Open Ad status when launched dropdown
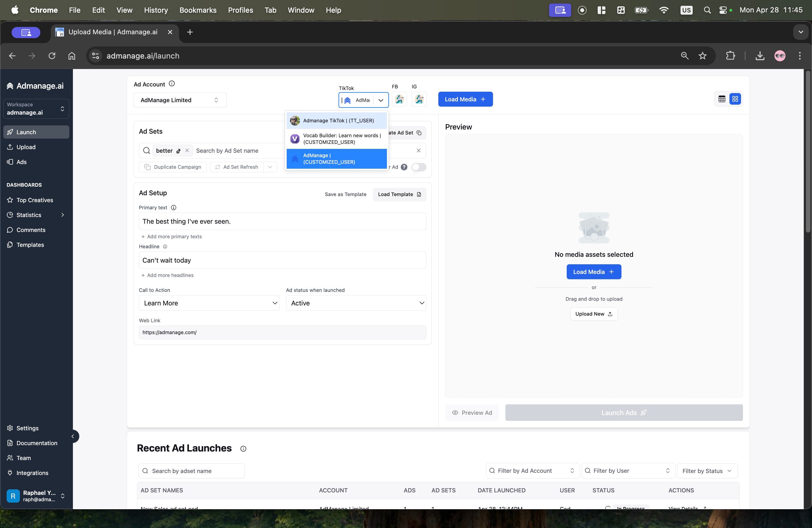This screenshot has height=528, width=812. tap(356, 303)
